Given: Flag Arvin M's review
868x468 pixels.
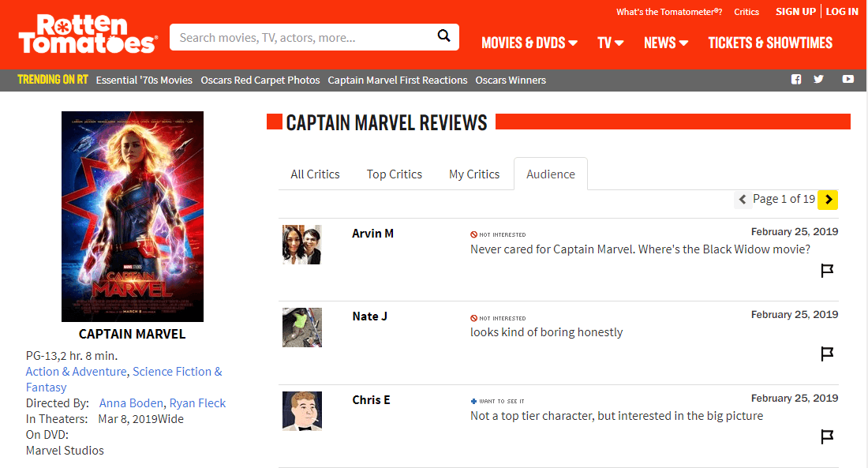Looking at the screenshot, I should (827, 270).
